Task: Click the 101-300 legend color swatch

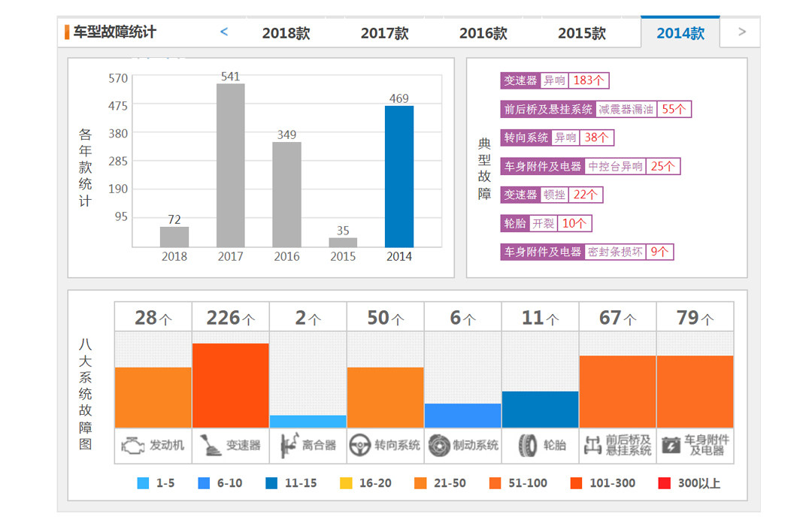Action: point(577,483)
